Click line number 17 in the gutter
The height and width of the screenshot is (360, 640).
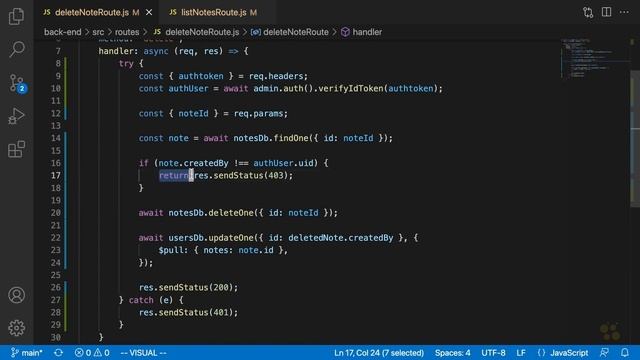pyautogui.click(x=56, y=176)
